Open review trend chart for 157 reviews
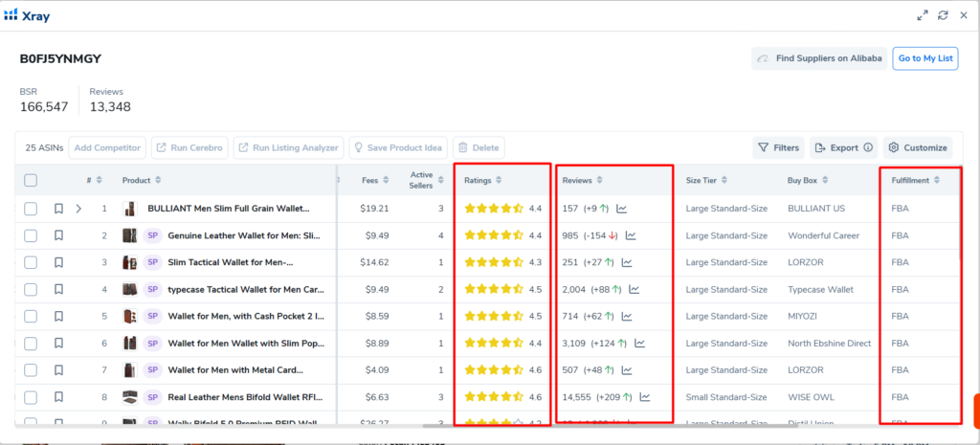The height and width of the screenshot is (445, 980). click(621, 209)
